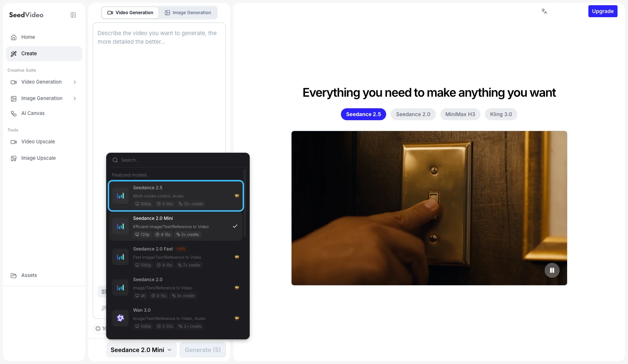The height and width of the screenshot is (364, 628).
Task: Click the Seedance 2.5 premium crown icon
Action: 237,195
